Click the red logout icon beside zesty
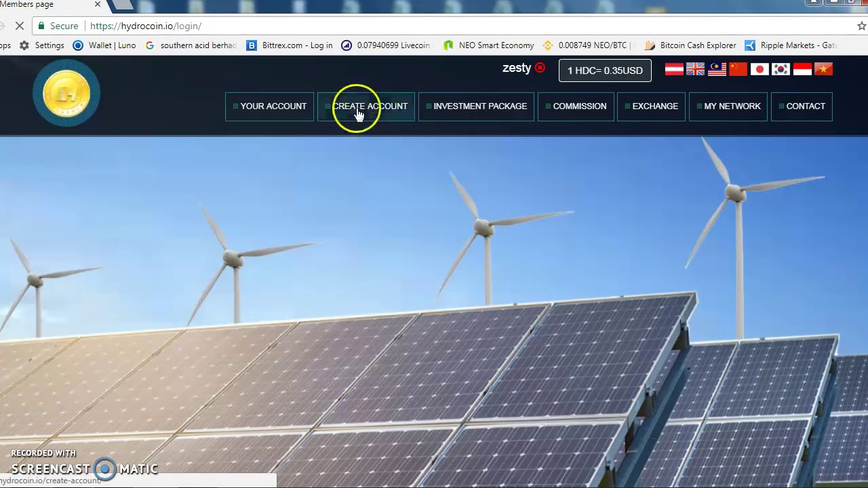 coord(540,68)
